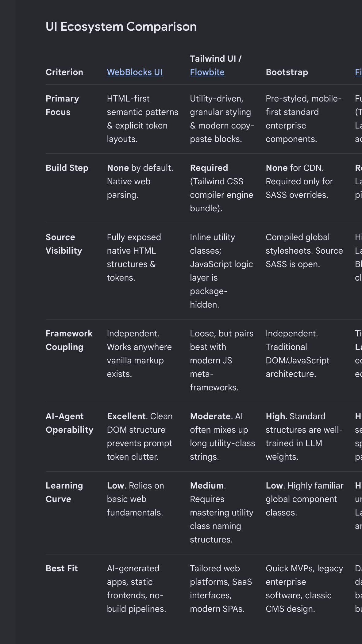Image resolution: width=362 pixels, height=644 pixels.
Task: Click the 'AI-generated apps, static frontends' cell
Action: (137, 588)
